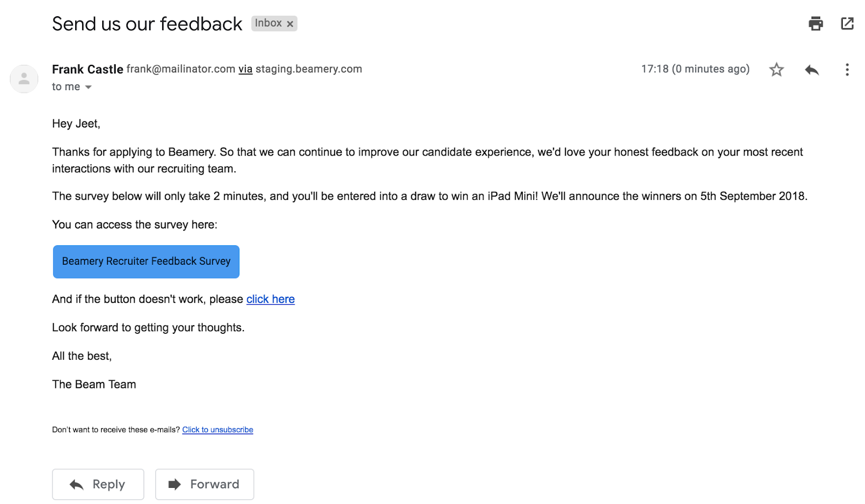This screenshot has width=865, height=504.
Task: Click the Forward button at the bottom
Action: click(204, 484)
